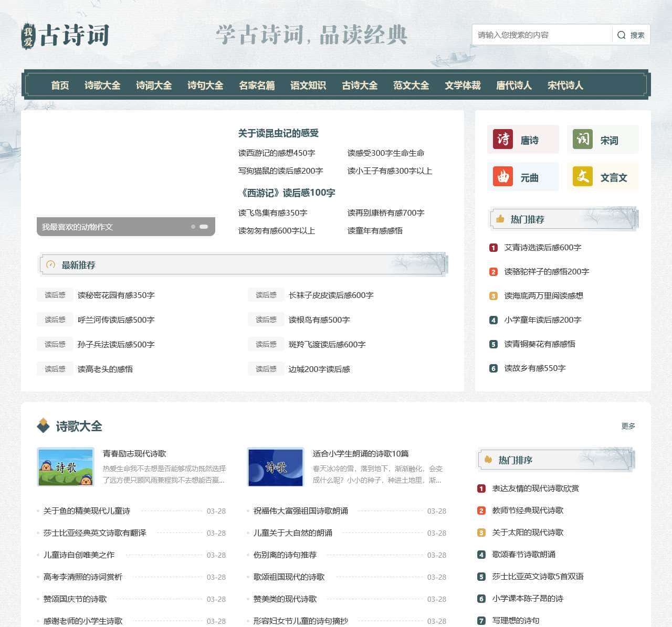Open the green 宋词 category icon
This screenshot has width=672, height=627.
point(582,140)
